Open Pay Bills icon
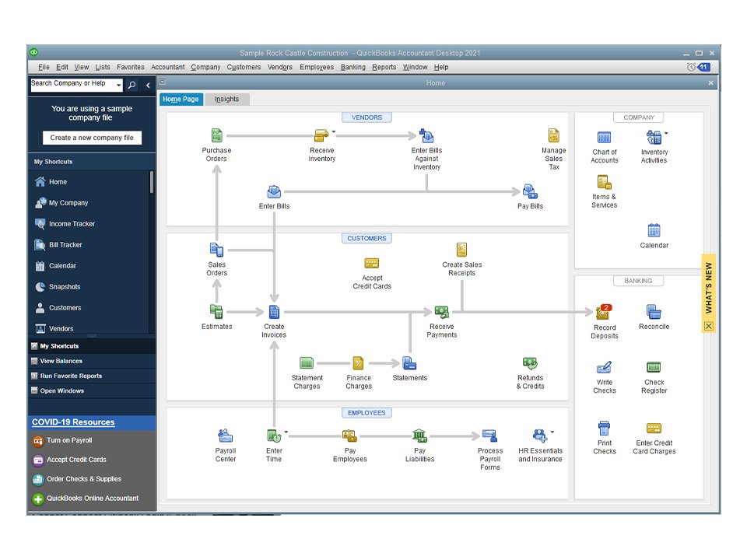 [x=530, y=192]
